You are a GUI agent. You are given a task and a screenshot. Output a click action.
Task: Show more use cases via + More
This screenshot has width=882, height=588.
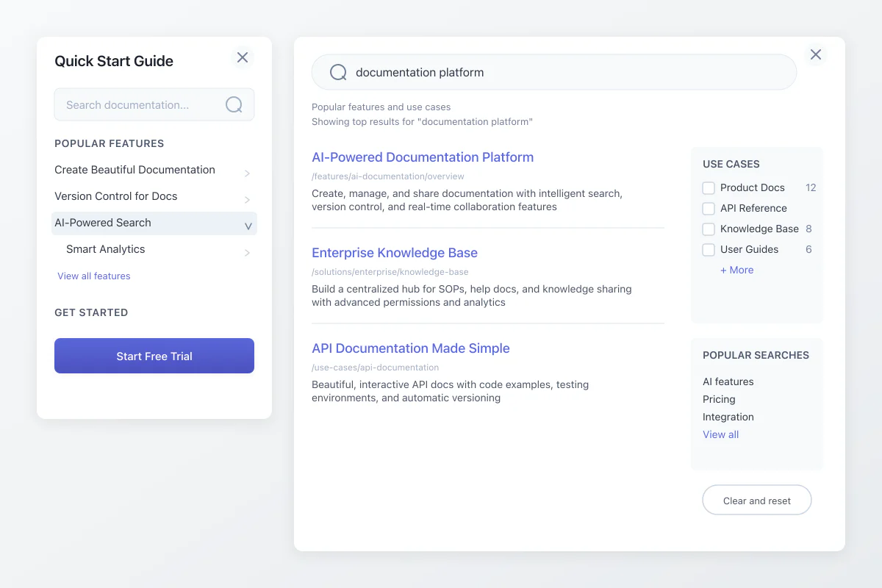pos(736,270)
